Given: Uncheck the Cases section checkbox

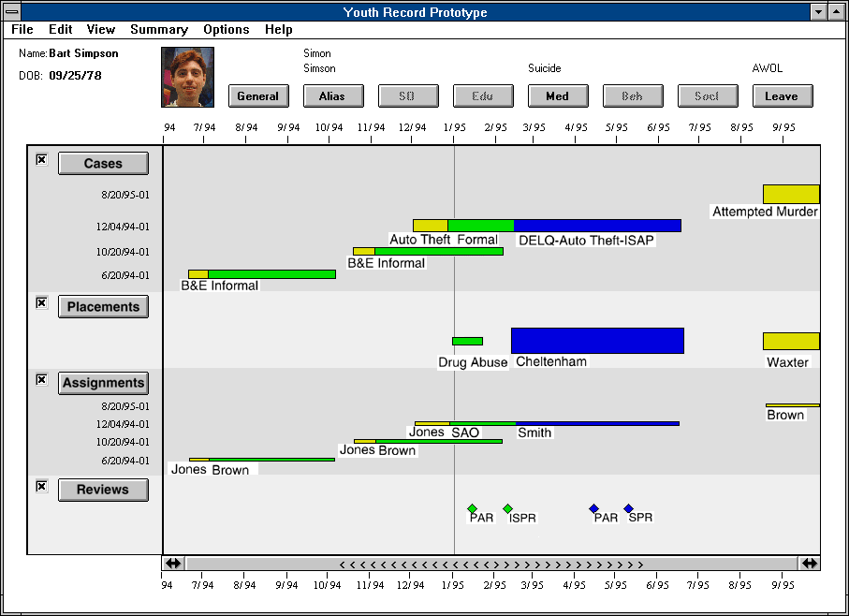Looking at the screenshot, I should [41, 160].
